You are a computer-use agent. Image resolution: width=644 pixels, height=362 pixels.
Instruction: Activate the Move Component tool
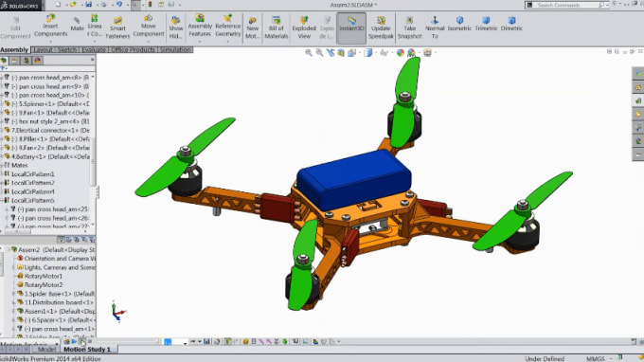coord(149,25)
